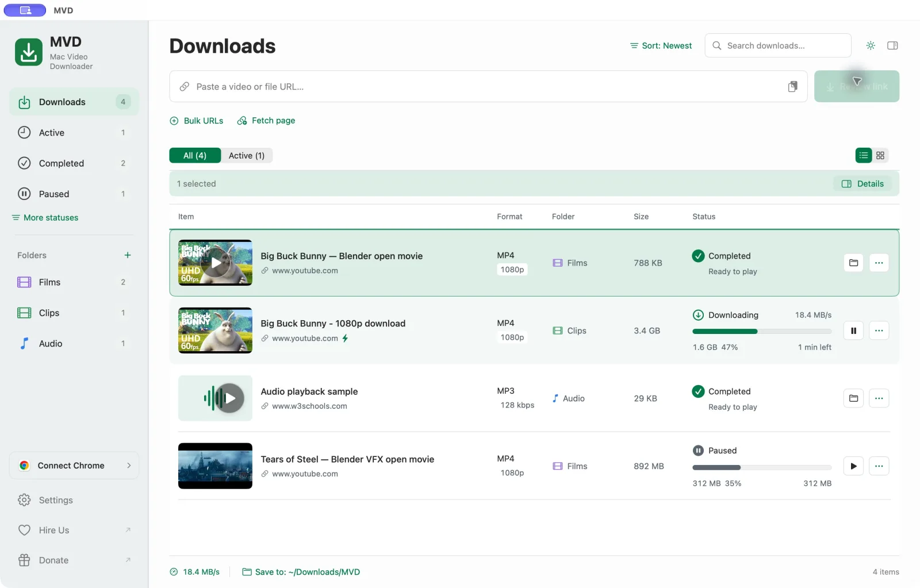The width and height of the screenshot is (920, 588).
Task: Expand Connect Chrome option
Action: pyautogui.click(x=74, y=466)
